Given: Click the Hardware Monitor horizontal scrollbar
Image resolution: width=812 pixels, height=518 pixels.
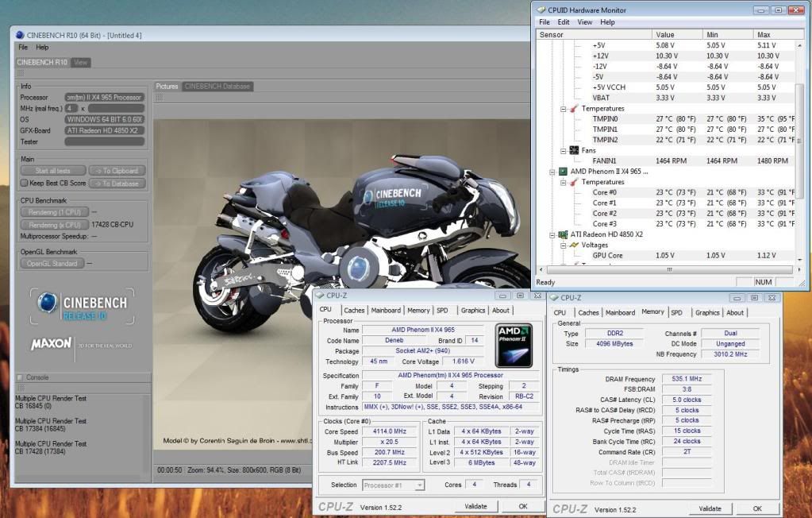Looking at the screenshot, I should pyautogui.click(x=670, y=269).
